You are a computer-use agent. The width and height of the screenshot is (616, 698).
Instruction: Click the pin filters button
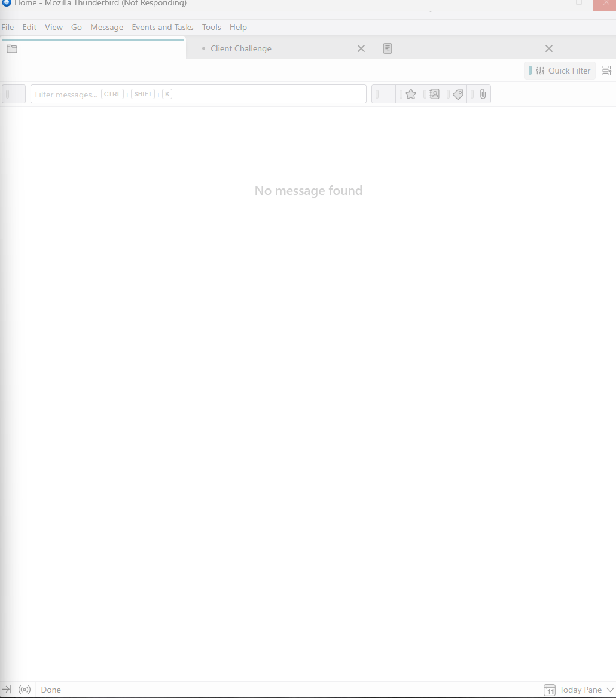point(14,94)
